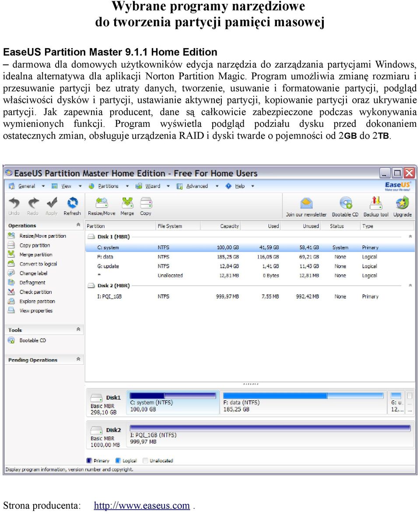Open Explore partition
Image resolution: width=420 pixels, height=514 pixels.
[x=37, y=301]
